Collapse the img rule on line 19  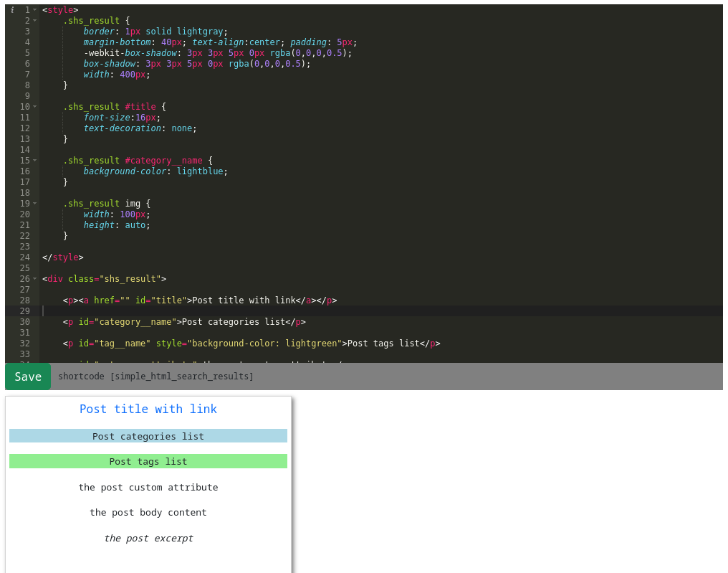(x=34, y=203)
